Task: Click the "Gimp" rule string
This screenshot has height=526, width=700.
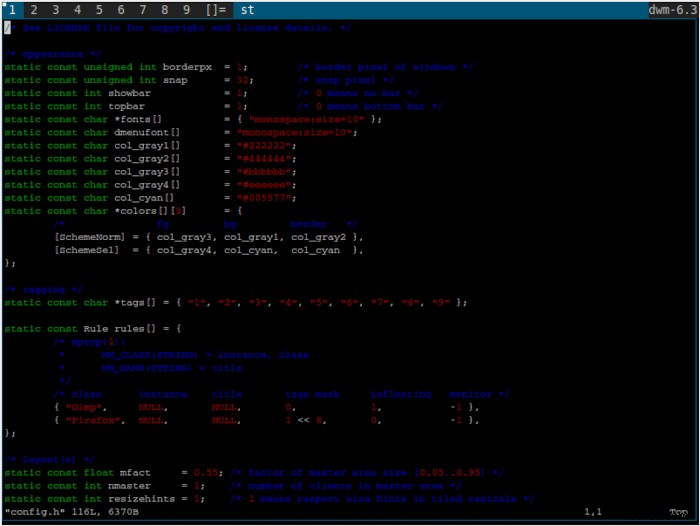Action: (x=83, y=407)
